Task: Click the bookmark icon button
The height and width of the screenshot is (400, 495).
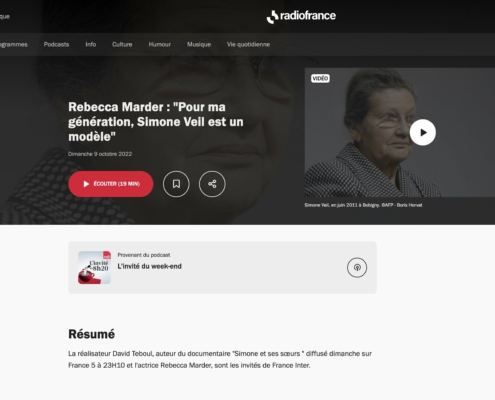Action: 176,184
